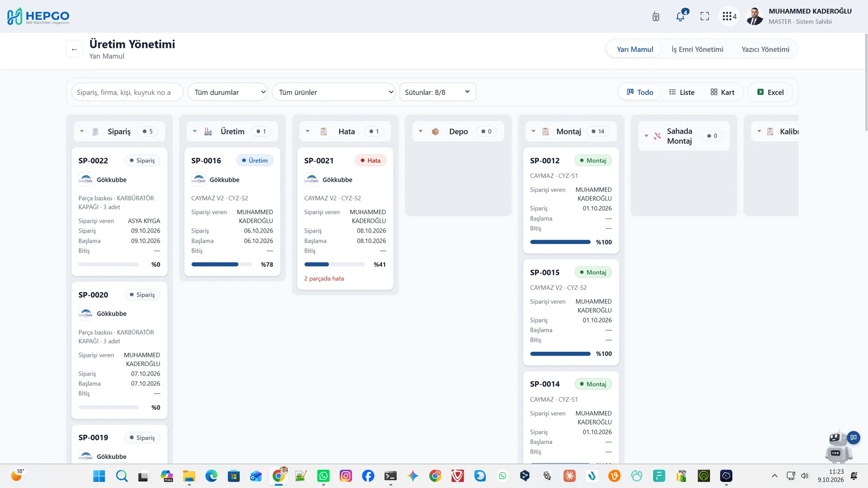Switch to Yazıcı Yönetimi tab
Screen dimensions: 868x488
765,49
